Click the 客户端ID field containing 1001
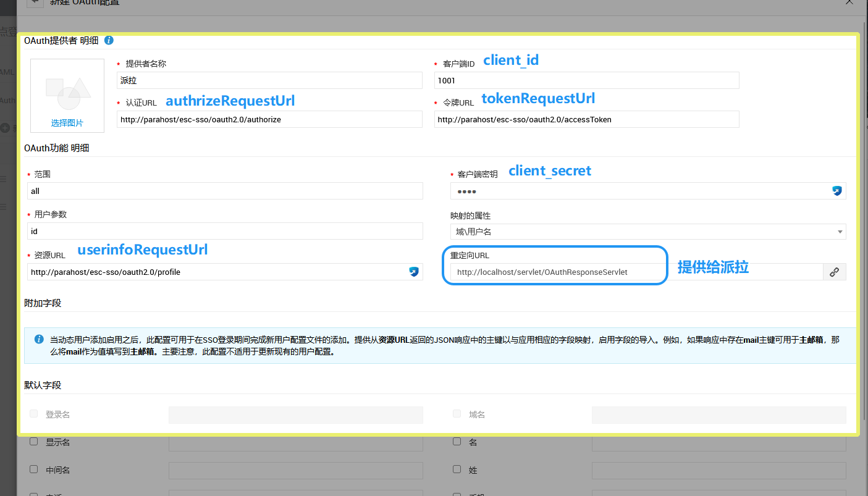 coord(586,80)
